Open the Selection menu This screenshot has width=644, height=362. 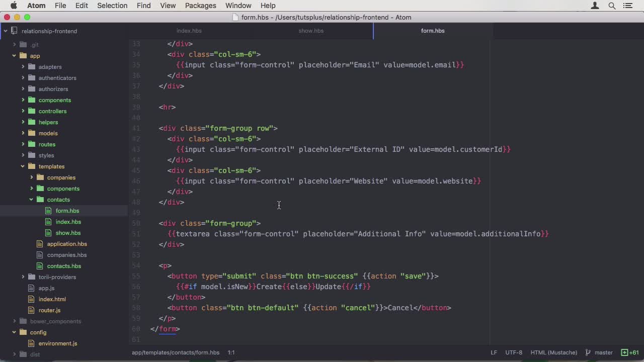pos(112,6)
